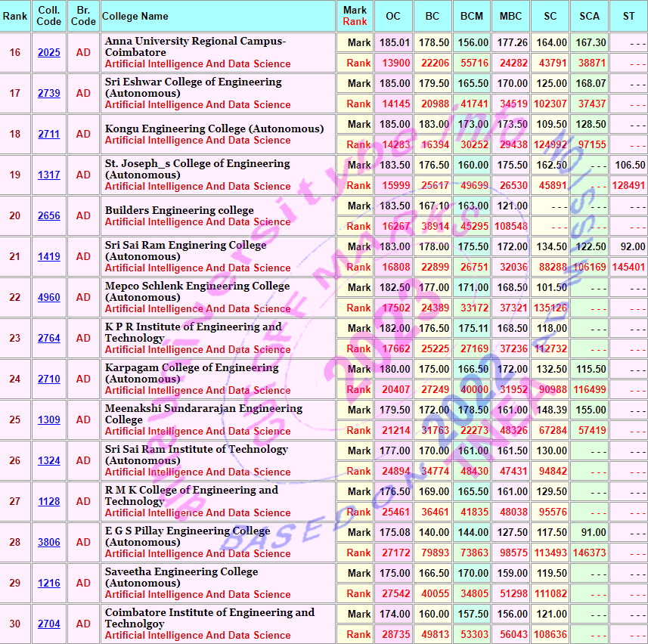The image size is (648, 644).
Task: Click the Mark Rank column header
Action: [x=355, y=16]
